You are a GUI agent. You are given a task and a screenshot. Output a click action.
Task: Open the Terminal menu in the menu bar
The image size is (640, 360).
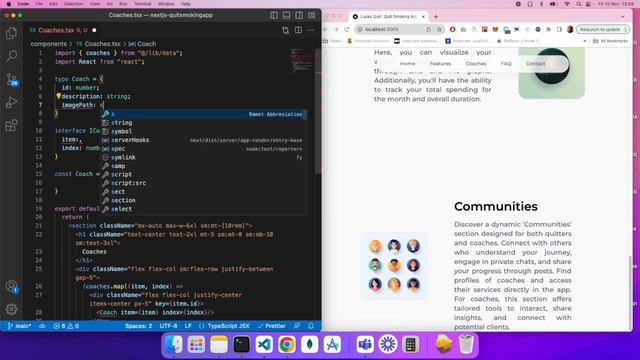(x=142, y=4)
